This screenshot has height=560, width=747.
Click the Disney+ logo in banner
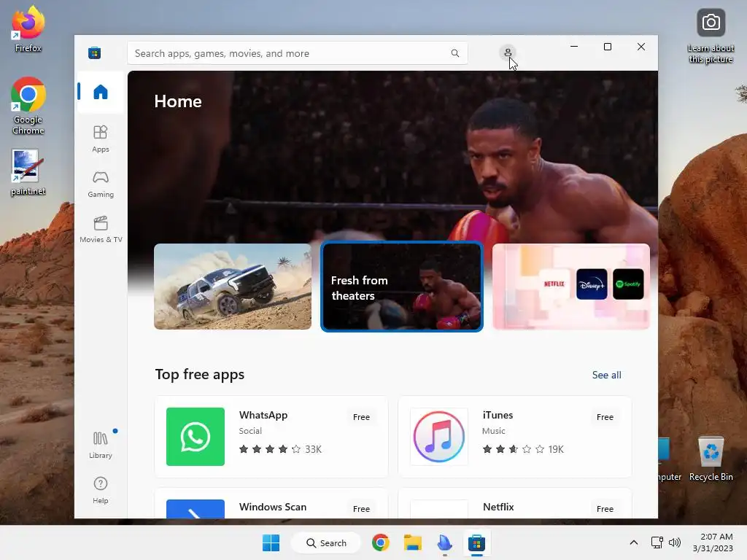(592, 284)
